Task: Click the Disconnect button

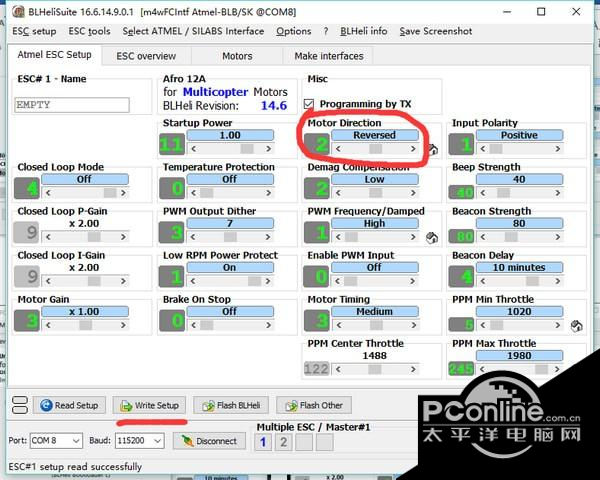Action: pyautogui.click(x=209, y=441)
